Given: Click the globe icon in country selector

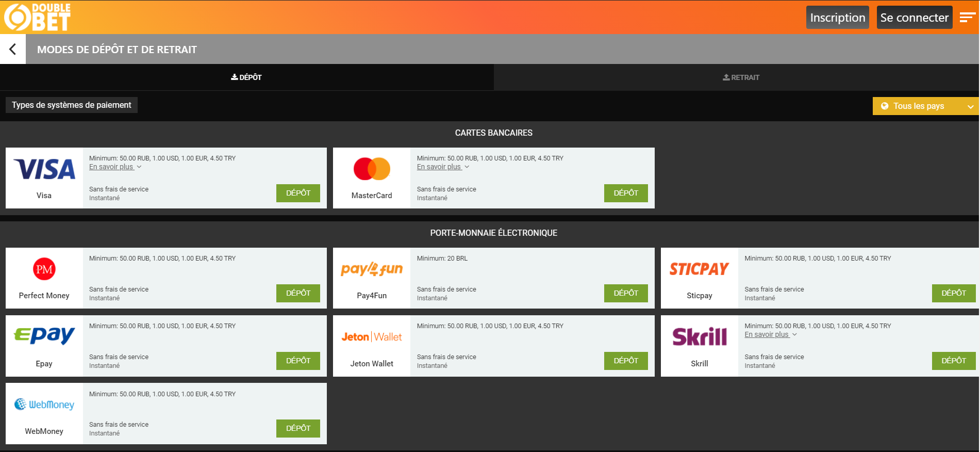Looking at the screenshot, I should pyautogui.click(x=885, y=106).
